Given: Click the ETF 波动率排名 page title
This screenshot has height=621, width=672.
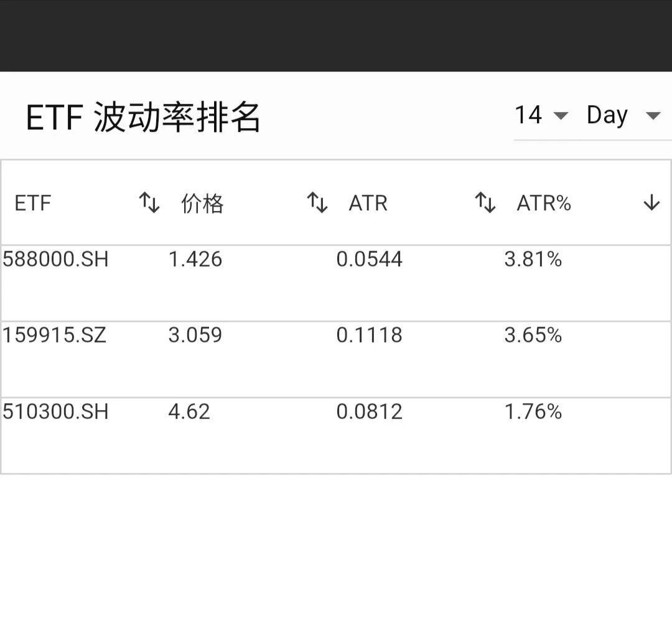Looking at the screenshot, I should [142, 117].
